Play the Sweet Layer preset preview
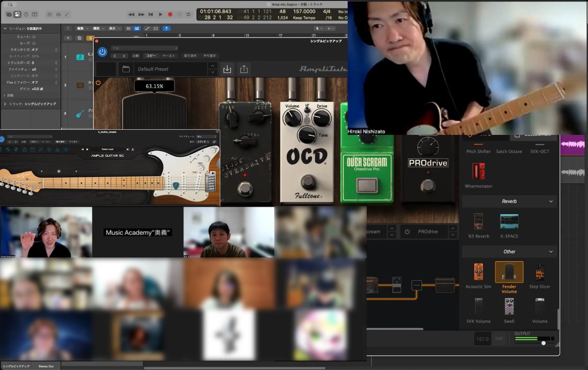The width and height of the screenshot is (588, 370). [x=87, y=149]
